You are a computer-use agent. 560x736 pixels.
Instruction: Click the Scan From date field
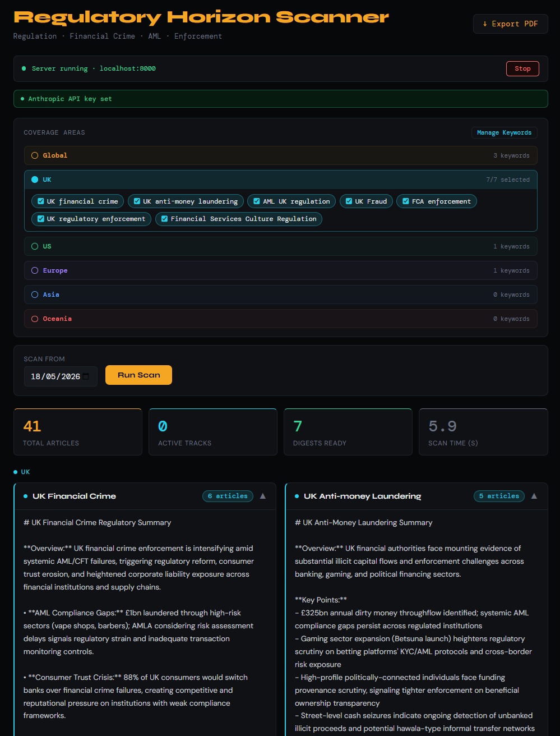click(x=61, y=376)
